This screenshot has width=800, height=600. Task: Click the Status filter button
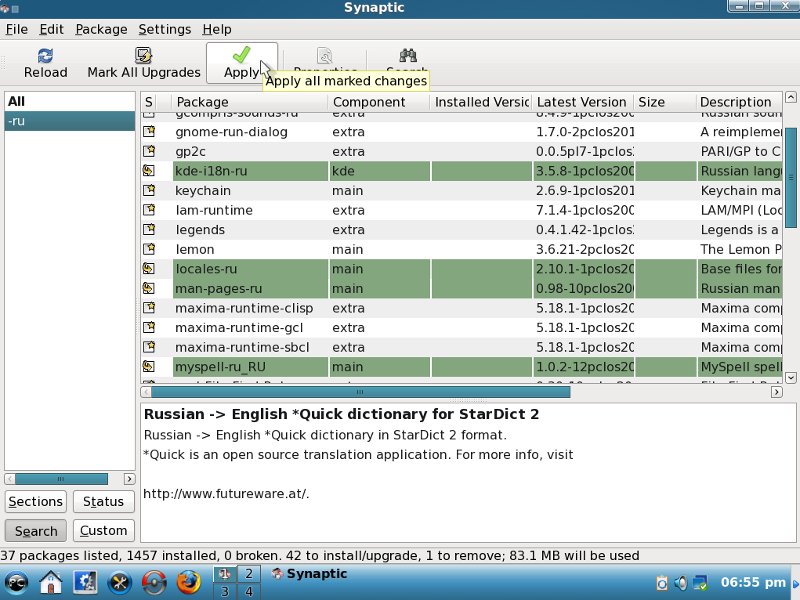(103, 502)
